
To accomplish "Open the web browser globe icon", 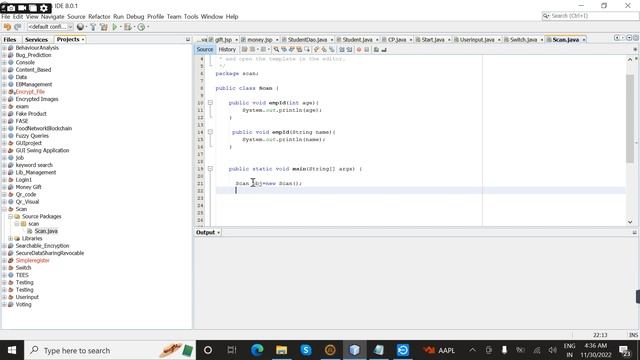I will tap(80, 27).
